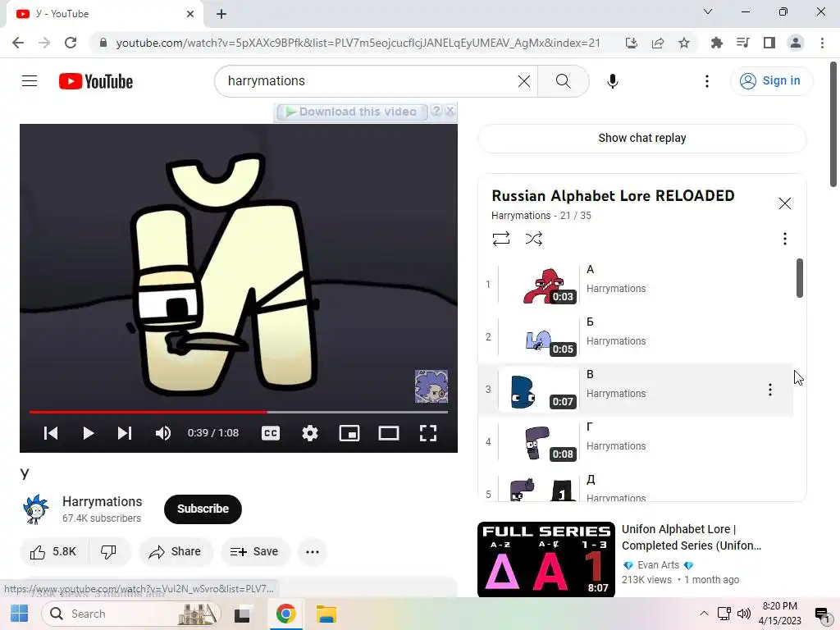Dislike the video
Screen dimensions: 840x630
(x=109, y=552)
